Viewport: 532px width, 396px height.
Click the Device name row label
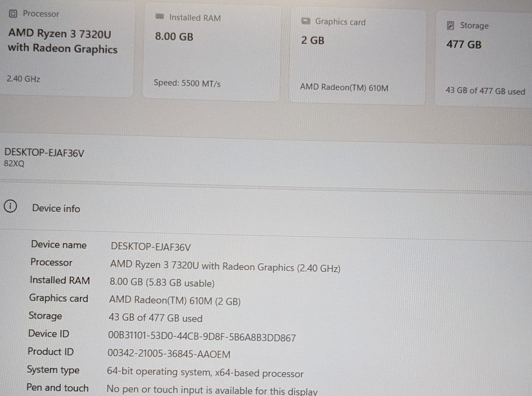pyautogui.click(x=59, y=245)
